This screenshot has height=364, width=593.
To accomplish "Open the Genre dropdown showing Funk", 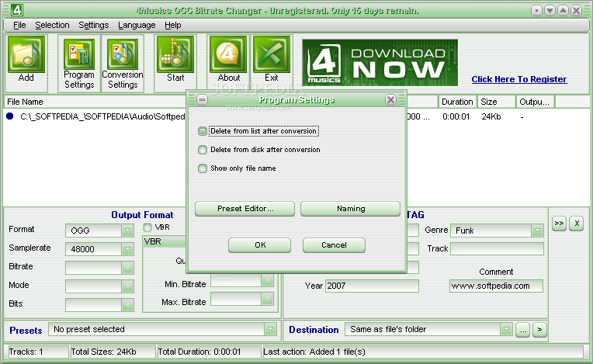I will [x=537, y=231].
